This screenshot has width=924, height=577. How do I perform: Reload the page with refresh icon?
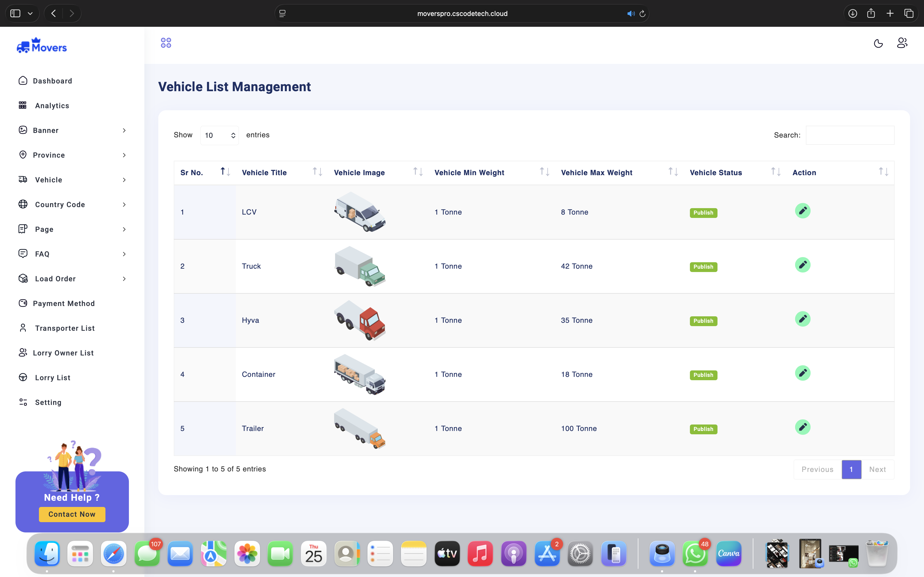[x=642, y=14]
